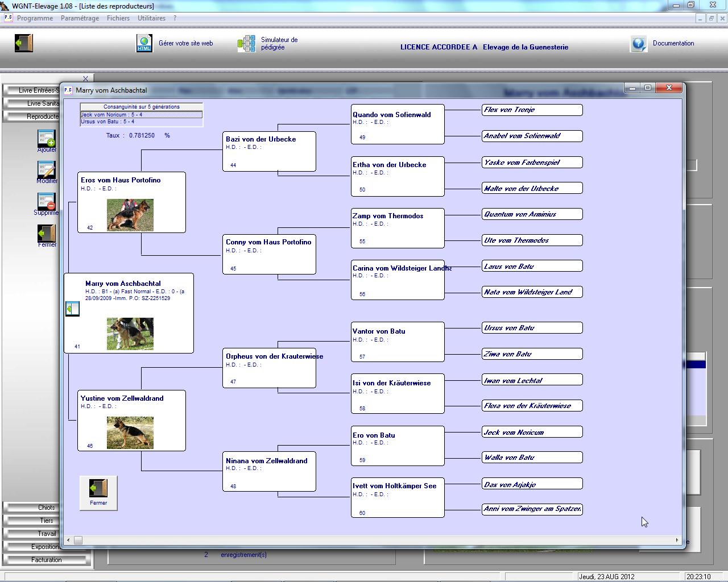The image size is (728, 582).
Task: Open the Documentation help icon
Action: [639, 44]
